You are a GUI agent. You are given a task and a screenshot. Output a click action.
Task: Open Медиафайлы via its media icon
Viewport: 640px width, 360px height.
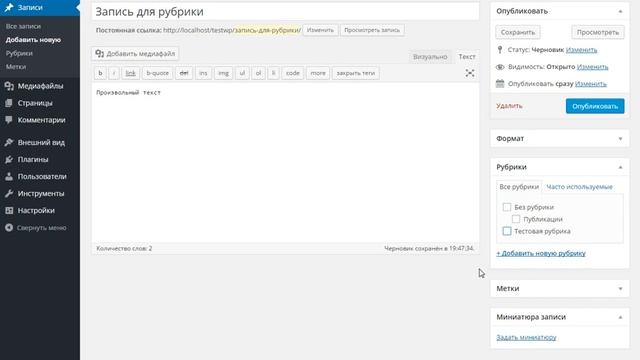click(x=9, y=86)
